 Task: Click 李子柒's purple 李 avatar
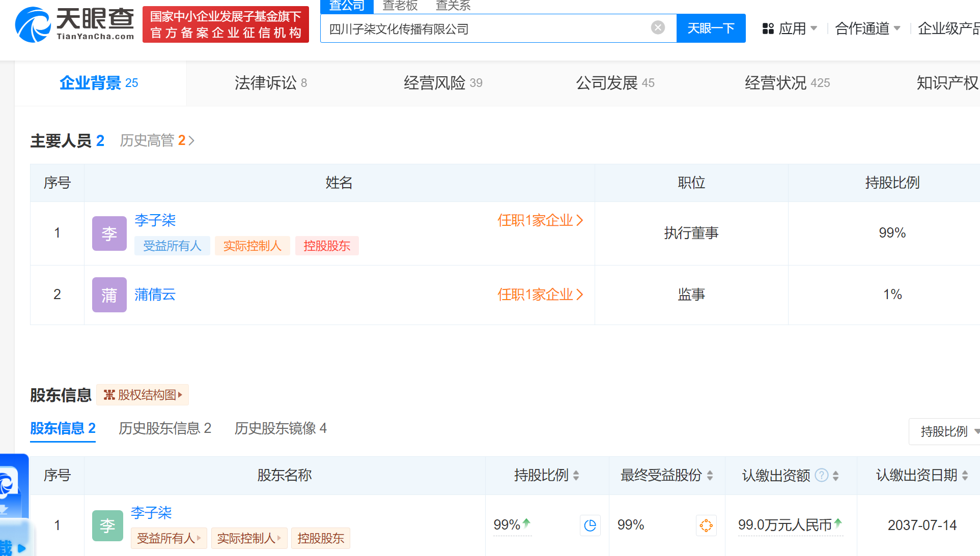click(109, 233)
